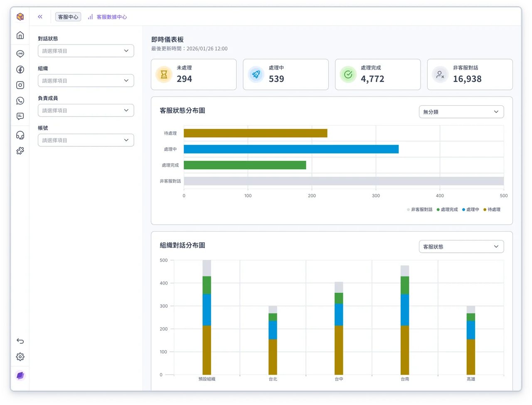This screenshot has width=532, height=405.
Task: Open the Facebook channel icon
Action: click(20, 69)
